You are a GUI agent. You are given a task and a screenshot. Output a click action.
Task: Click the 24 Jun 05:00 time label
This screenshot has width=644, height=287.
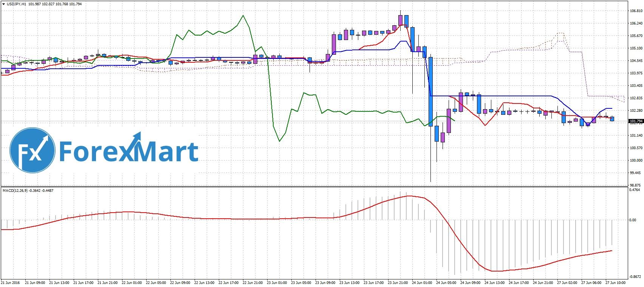click(x=446, y=282)
